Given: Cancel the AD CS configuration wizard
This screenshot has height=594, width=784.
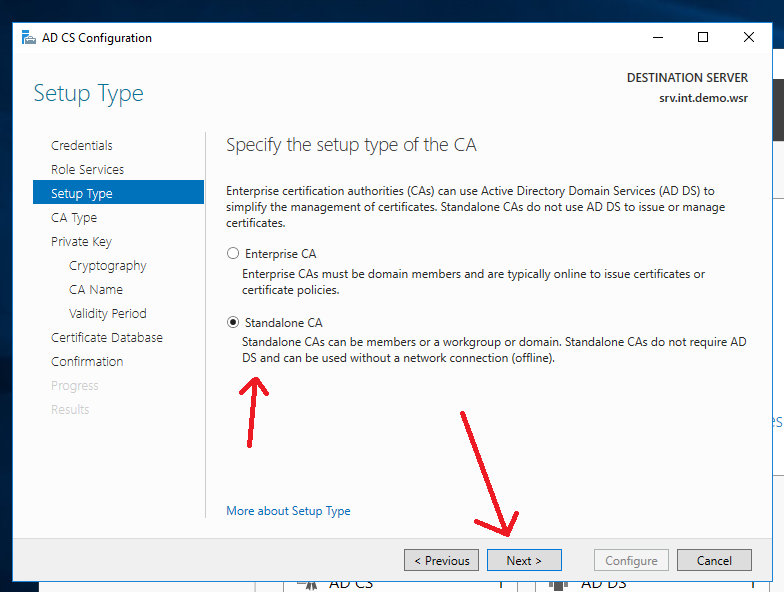Looking at the screenshot, I should tap(714, 560).
